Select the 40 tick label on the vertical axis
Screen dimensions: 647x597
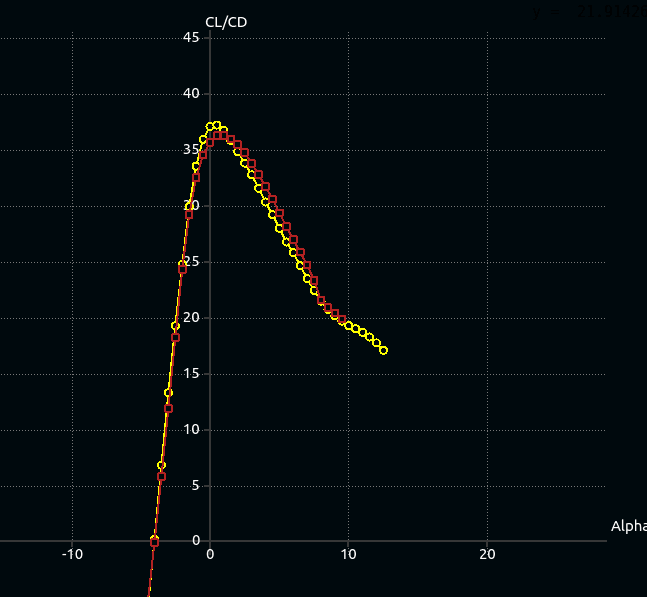tap(191, 94)
